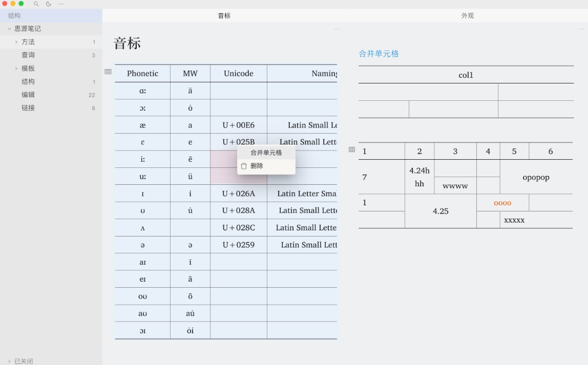Switch to the 音标 tab
588x365 pixels.
(x=224, y=15)
